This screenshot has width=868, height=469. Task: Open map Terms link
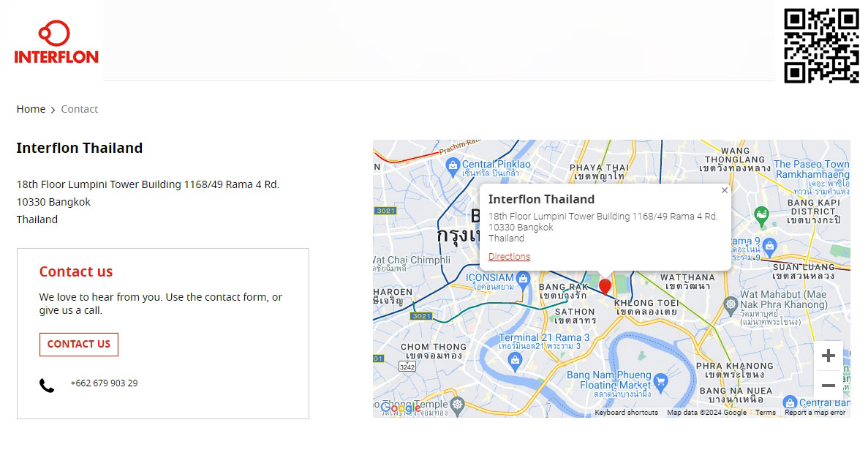[766, 413]
